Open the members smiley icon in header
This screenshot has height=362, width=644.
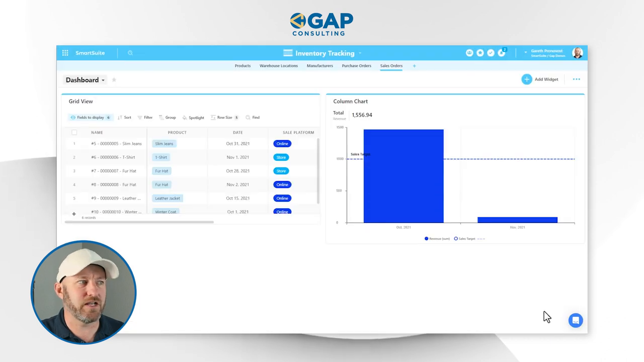[469, 53]
